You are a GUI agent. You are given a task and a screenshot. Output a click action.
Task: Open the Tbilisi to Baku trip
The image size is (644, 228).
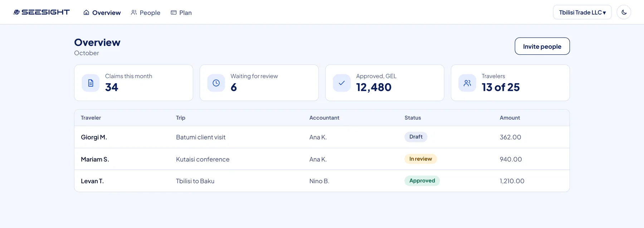coord(195,181)
